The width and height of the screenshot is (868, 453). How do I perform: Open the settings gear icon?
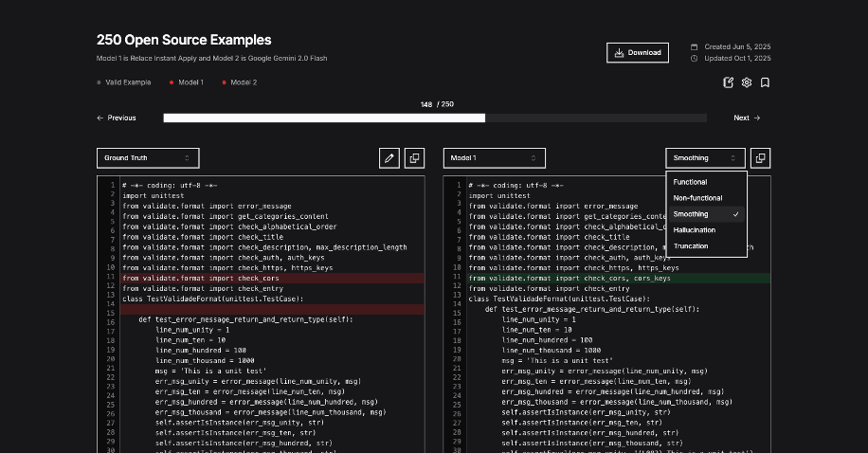747,82
